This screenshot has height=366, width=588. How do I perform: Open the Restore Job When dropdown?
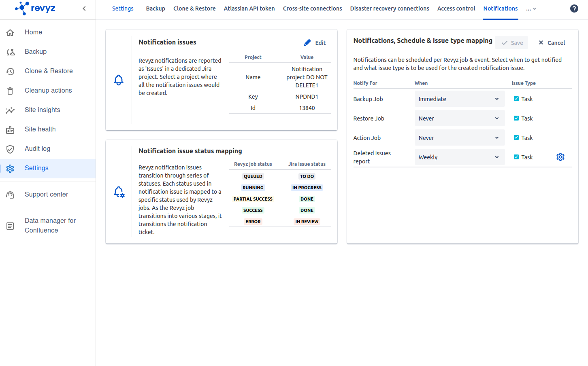460,118
